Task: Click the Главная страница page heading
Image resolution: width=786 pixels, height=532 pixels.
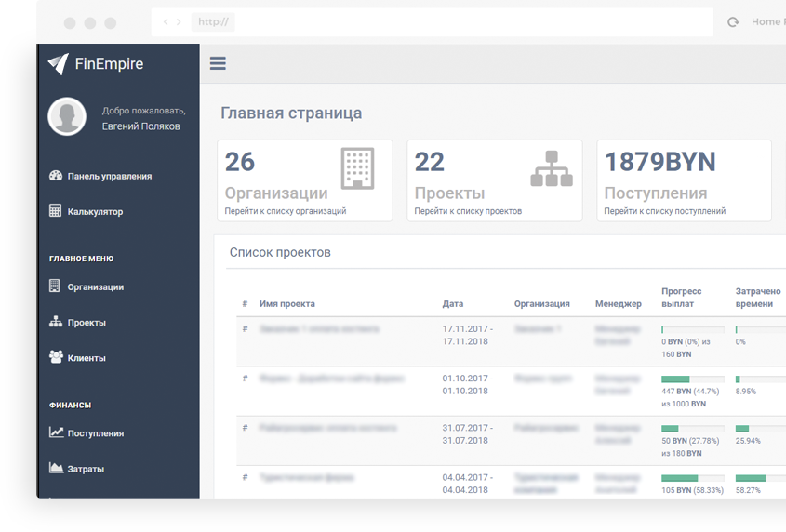Action: [x=291, y=113]
